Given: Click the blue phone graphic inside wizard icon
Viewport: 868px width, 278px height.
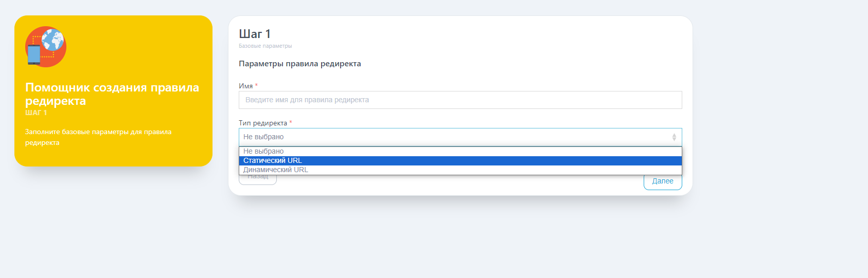Looking at the screenshot, I should (34, 55).
